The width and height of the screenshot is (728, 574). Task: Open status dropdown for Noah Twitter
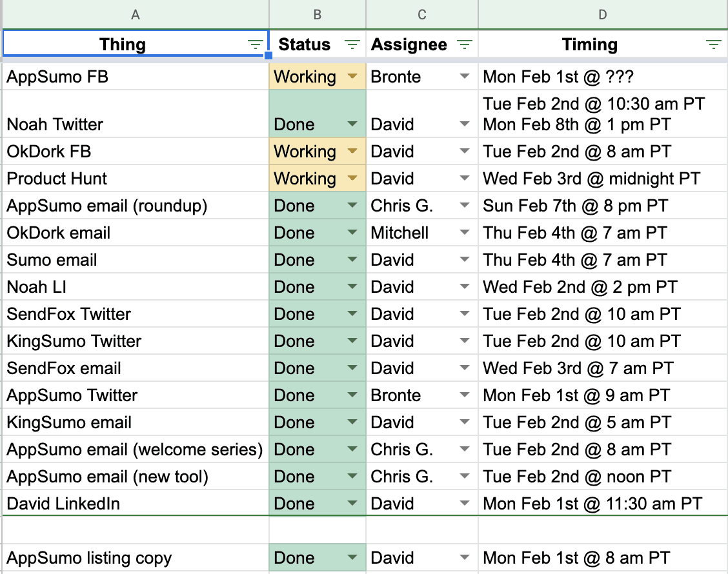[x=352, y=124]
